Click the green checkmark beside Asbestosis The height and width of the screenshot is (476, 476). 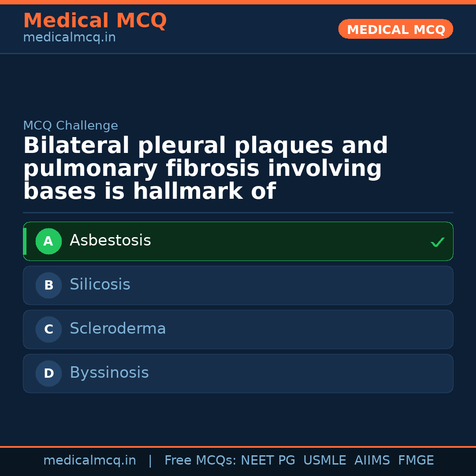[x=437, y=242]
